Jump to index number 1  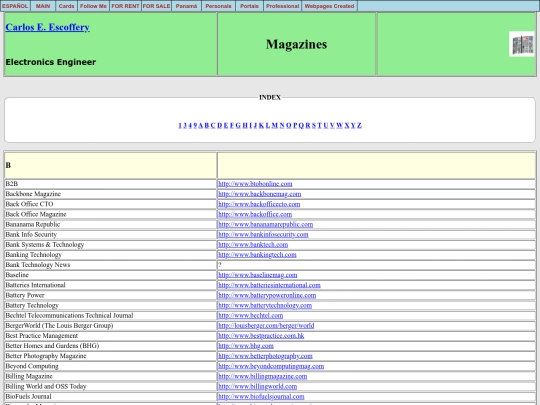180,125
